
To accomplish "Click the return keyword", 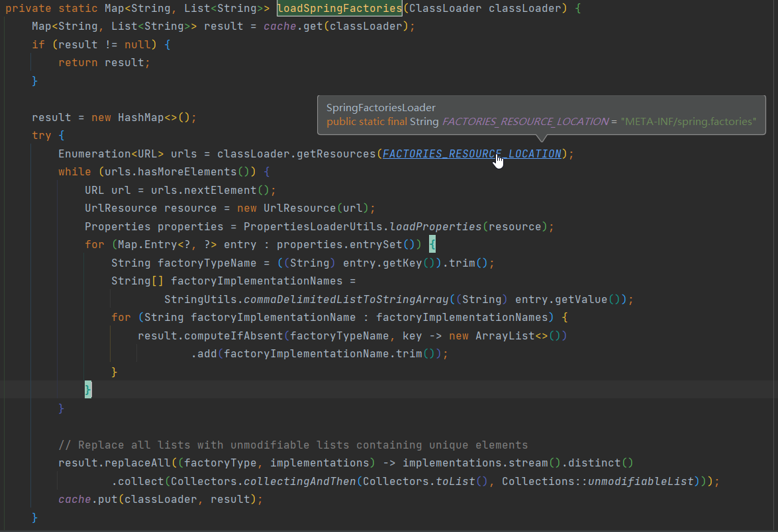I will pos(78,63).
